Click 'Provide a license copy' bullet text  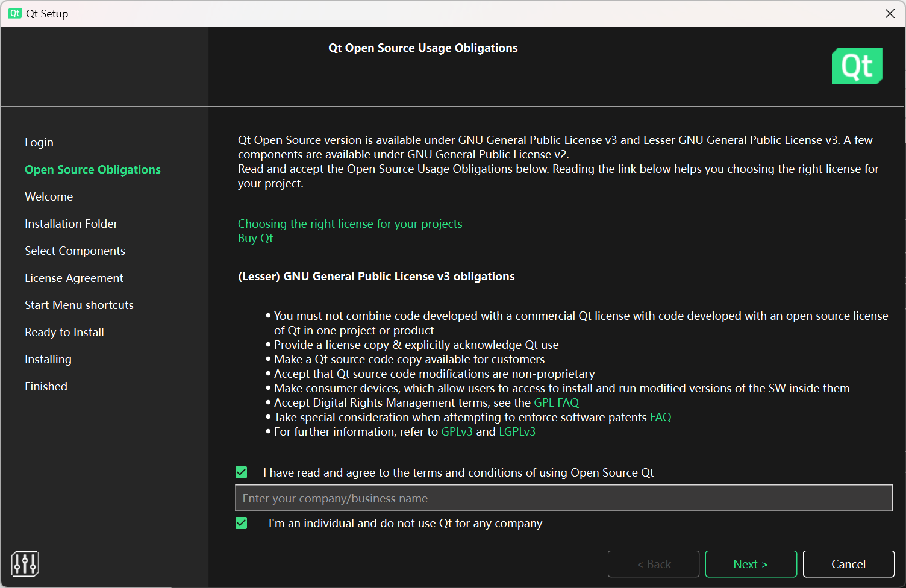tap(416, 345)
